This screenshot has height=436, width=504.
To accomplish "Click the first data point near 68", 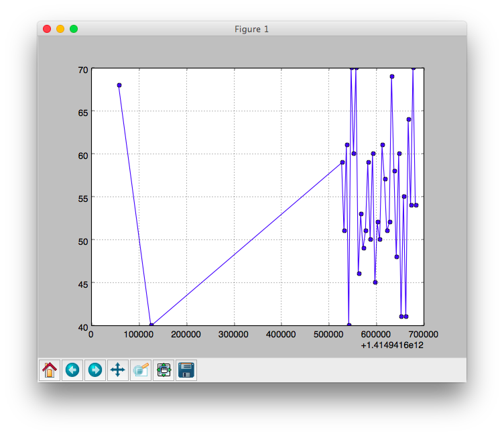I will (119, 85).
